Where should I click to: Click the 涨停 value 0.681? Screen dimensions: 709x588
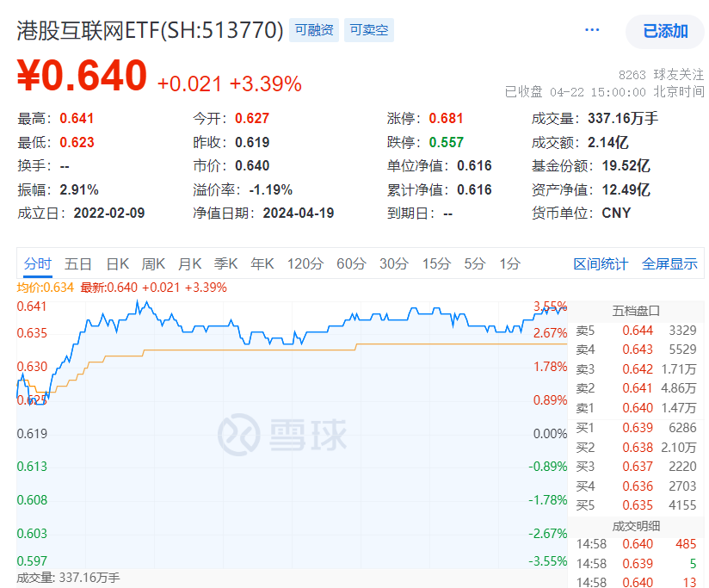click(446, 119)
